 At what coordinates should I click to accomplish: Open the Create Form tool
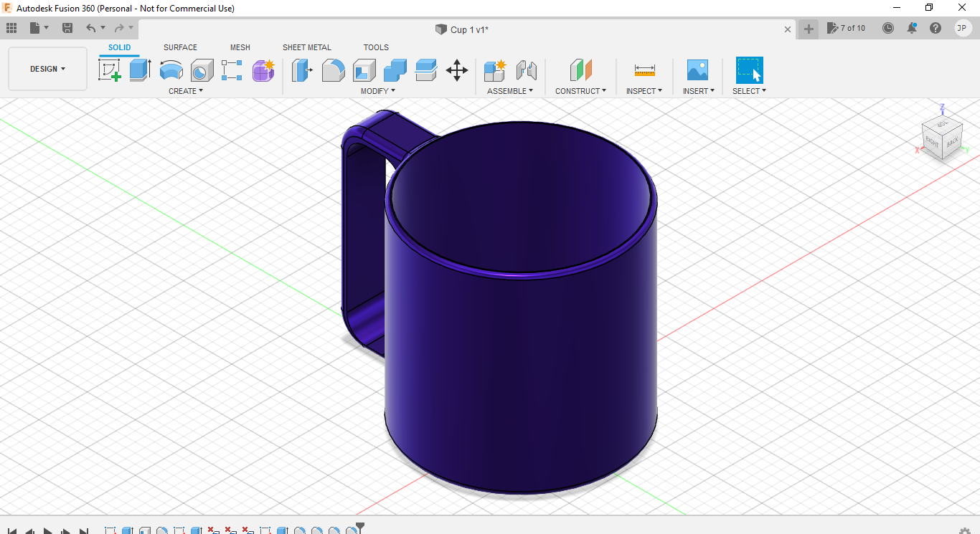[263, 70]
